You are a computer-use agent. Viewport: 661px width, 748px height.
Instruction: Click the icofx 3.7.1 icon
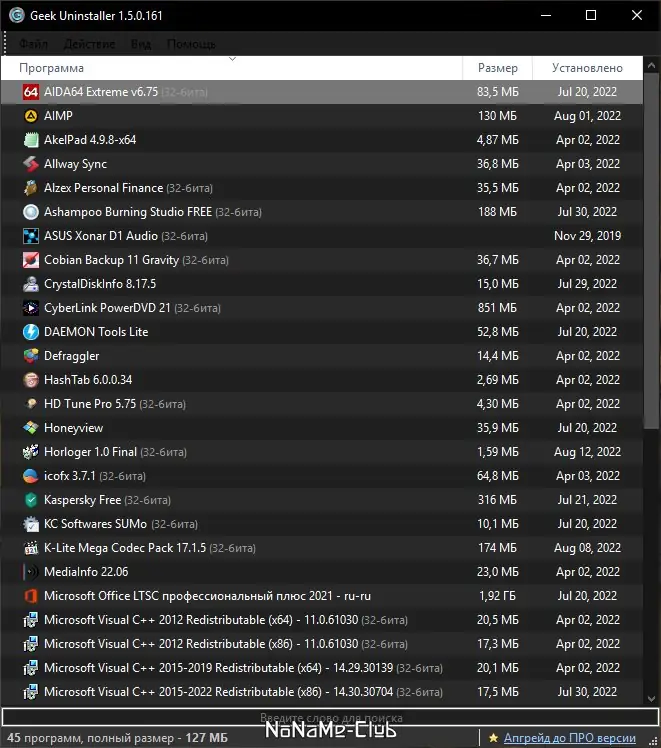point(31,476)
